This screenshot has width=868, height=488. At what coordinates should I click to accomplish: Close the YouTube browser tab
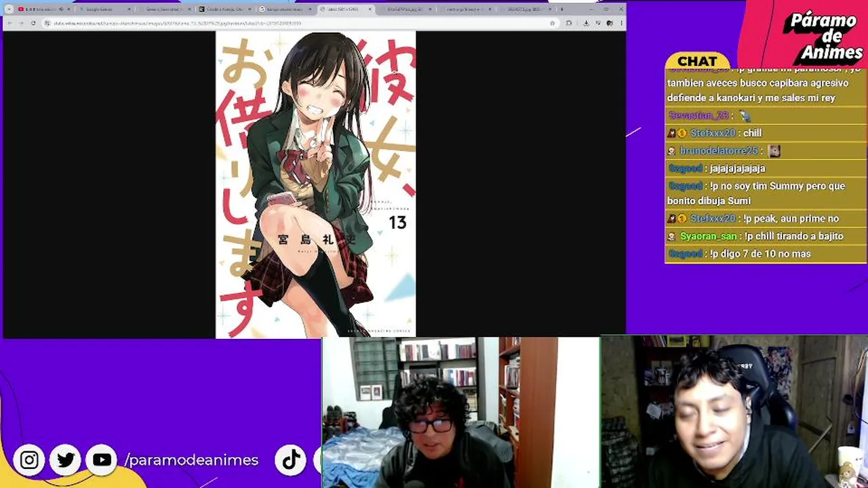coord(71,9)
